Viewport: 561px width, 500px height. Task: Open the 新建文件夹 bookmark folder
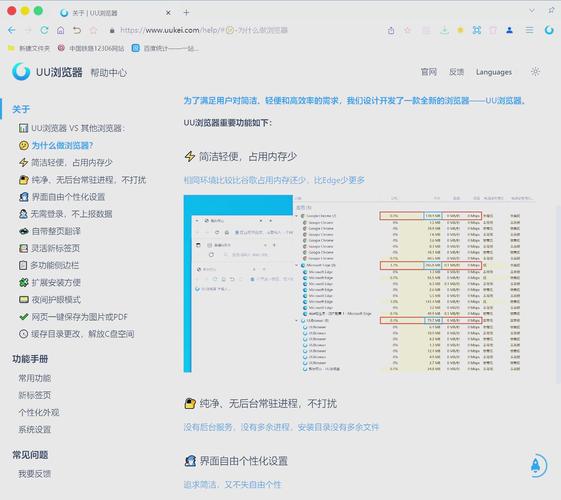tap(29, 48)
